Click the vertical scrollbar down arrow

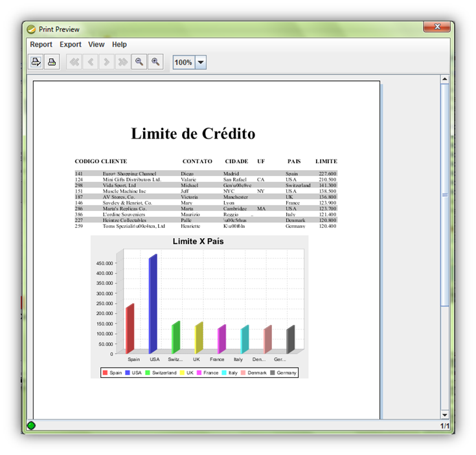pyautogui.click(x=444, y=414)
